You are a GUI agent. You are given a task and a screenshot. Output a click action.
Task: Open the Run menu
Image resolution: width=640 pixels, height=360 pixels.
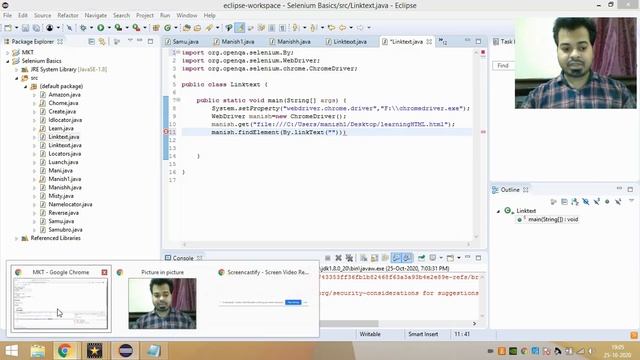pyautogui.click(x=165, y=15)
